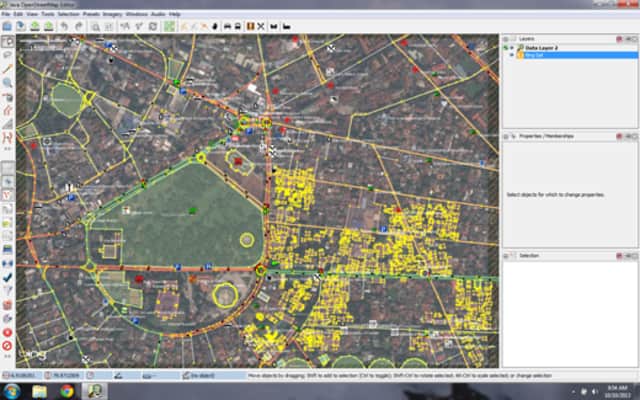Select the Select objects tool
This screenshot has height=400, width=640.
pos(8,42)
